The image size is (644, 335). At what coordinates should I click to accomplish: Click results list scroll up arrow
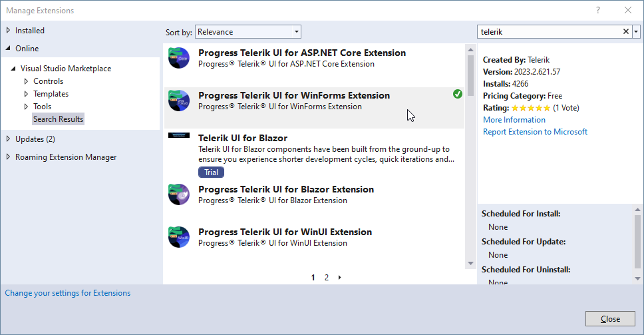tap(470, 49)
